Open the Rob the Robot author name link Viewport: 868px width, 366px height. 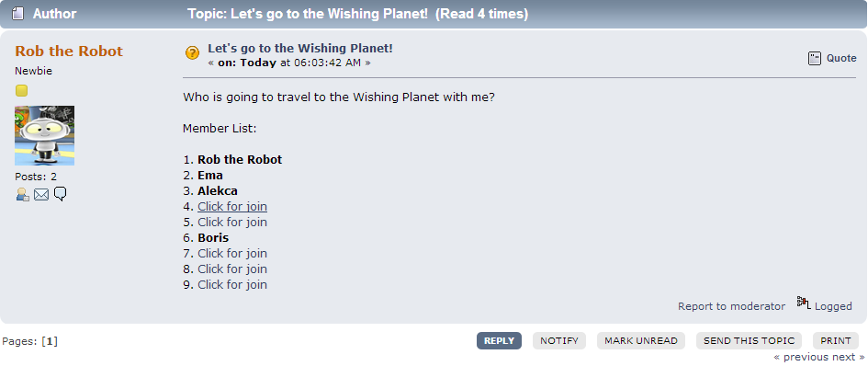pos(69,51)
